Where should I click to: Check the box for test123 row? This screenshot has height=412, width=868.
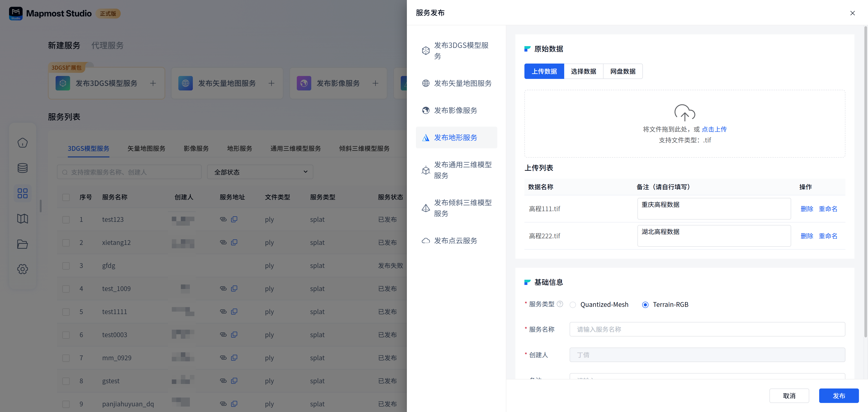[66, 220]
